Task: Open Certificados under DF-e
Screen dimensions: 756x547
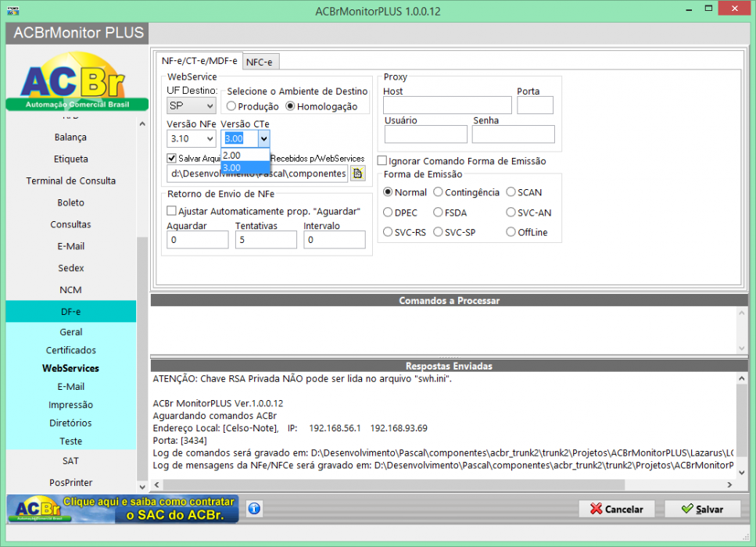Action: [x=71, y=350]
